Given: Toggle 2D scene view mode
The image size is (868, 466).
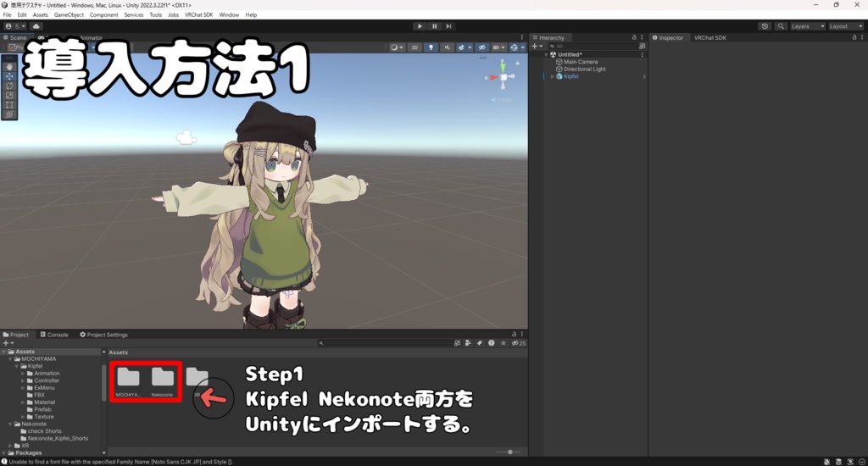Looking at the screenshot, I should pos(415,47).
